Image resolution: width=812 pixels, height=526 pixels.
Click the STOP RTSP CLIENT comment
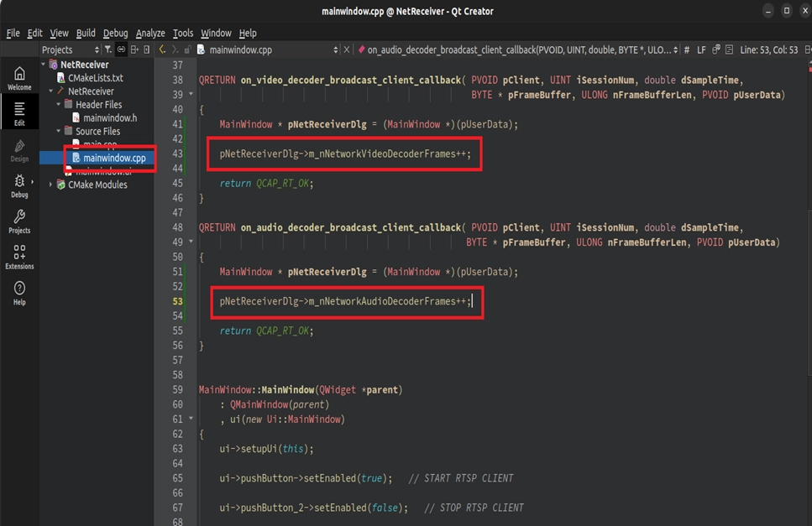[474, 508]
